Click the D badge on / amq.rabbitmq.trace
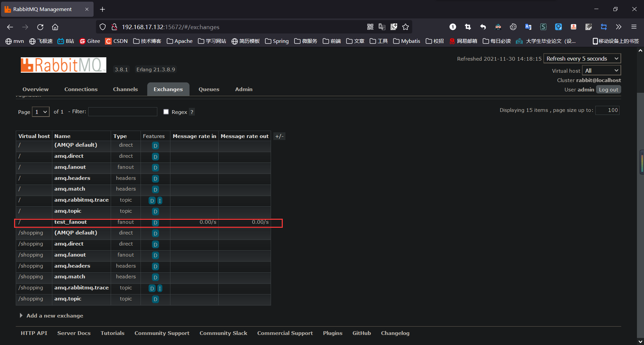Image resolution: width=644 pixels, height=345 pixels. (x=152, y=201)
